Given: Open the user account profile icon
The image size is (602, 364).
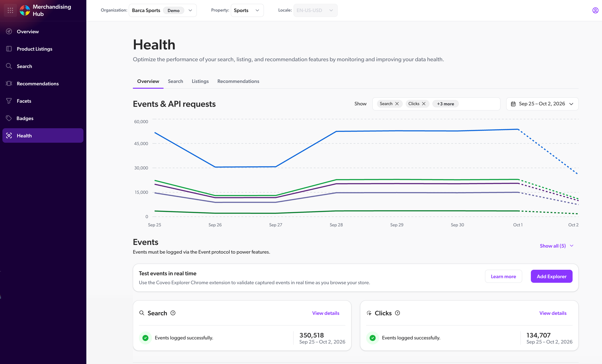Looking at the screenshot, I should [595, 10].
